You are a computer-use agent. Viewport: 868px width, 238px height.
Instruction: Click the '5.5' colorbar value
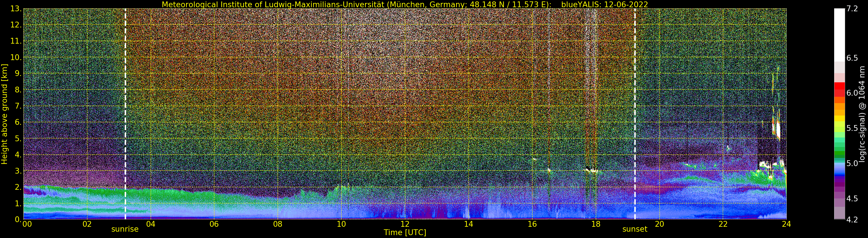[x=852, y=128]
